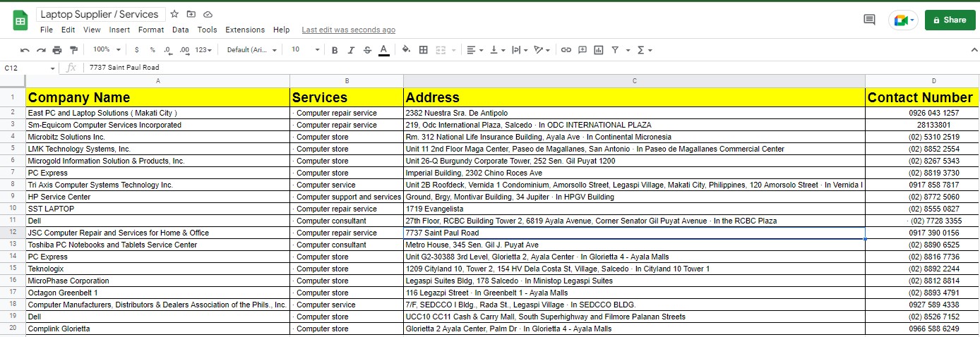The height and width of the screenshot is (337, 980).
Task: Select the Paint format tool
Action: click(73, 50)
